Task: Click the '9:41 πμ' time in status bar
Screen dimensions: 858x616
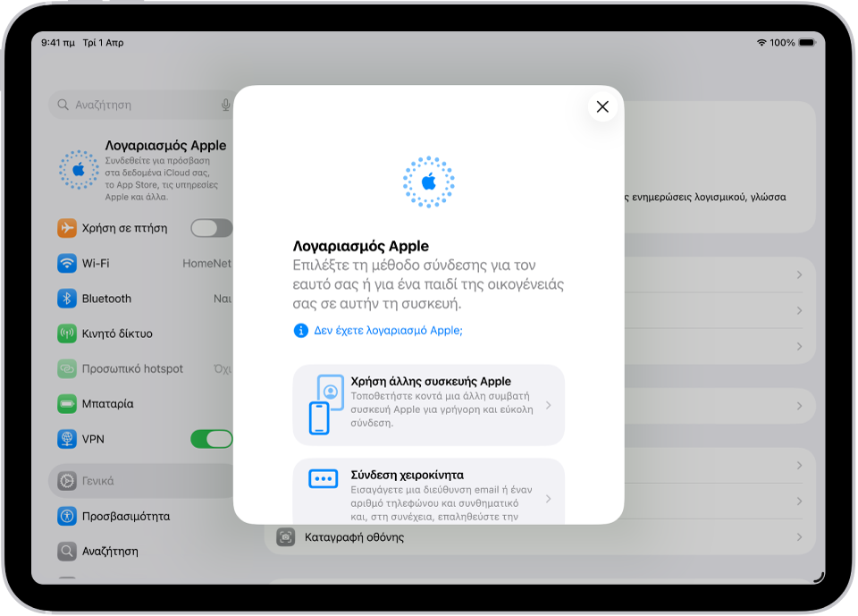Action: click(58, 43)
